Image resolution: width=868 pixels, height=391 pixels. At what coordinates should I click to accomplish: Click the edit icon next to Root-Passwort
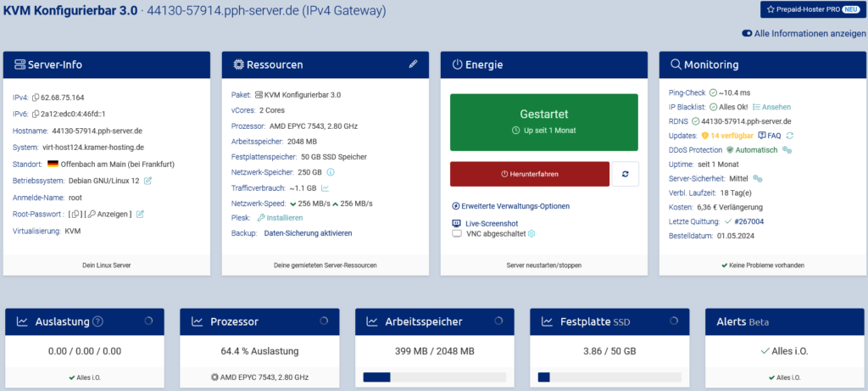click(140, 214)
